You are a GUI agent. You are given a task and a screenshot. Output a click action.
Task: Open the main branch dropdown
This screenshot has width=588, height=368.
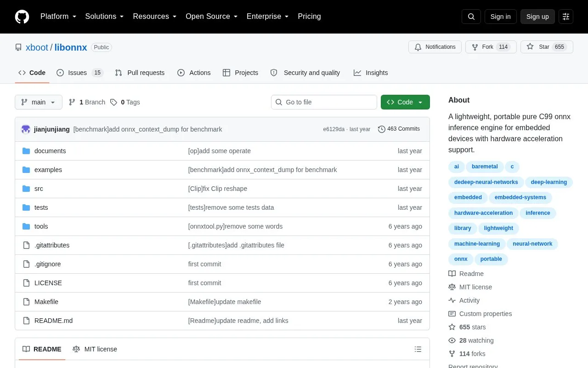click(39, 102)
